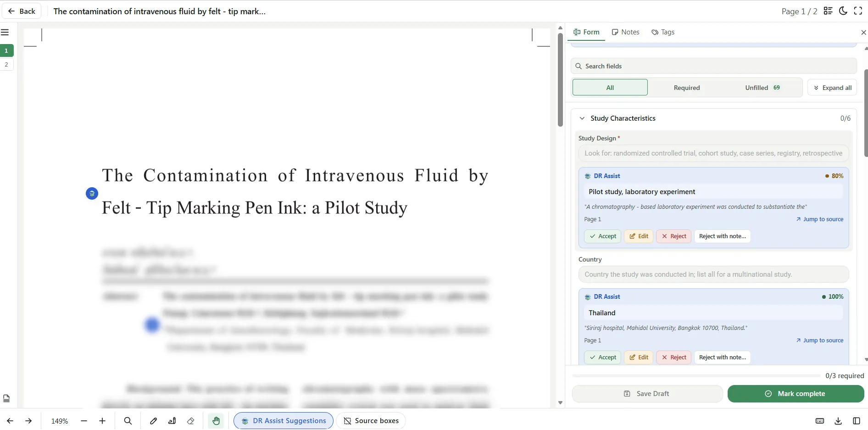Expand all form sections
868x430 pixels.
pyautogui.click(x=832, y=88)
